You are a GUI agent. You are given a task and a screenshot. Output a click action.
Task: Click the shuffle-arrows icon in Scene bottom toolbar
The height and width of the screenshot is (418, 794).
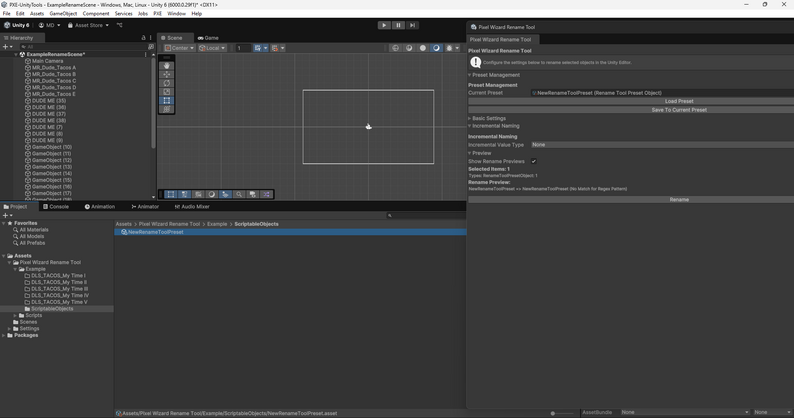266,195
